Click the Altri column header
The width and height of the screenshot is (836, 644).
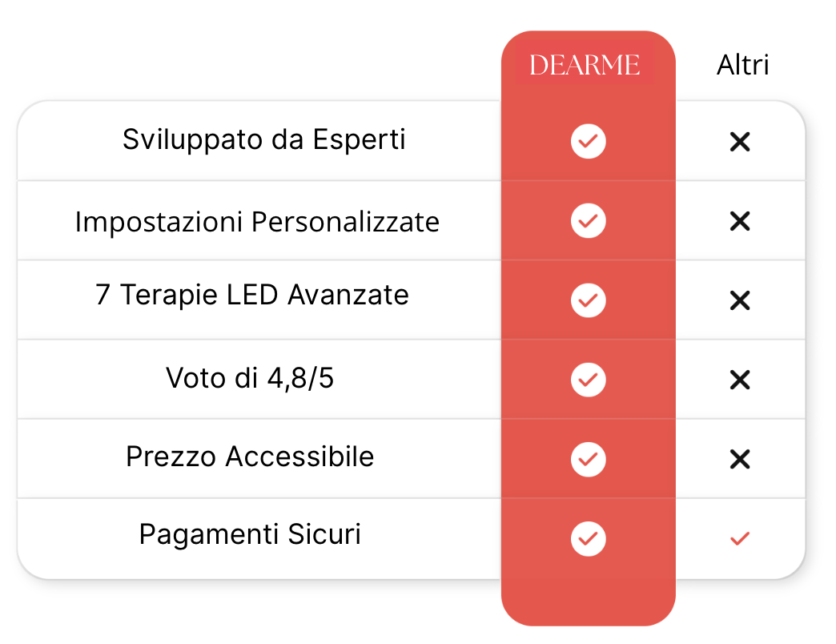pyautogui.click(x=742, y=65)
